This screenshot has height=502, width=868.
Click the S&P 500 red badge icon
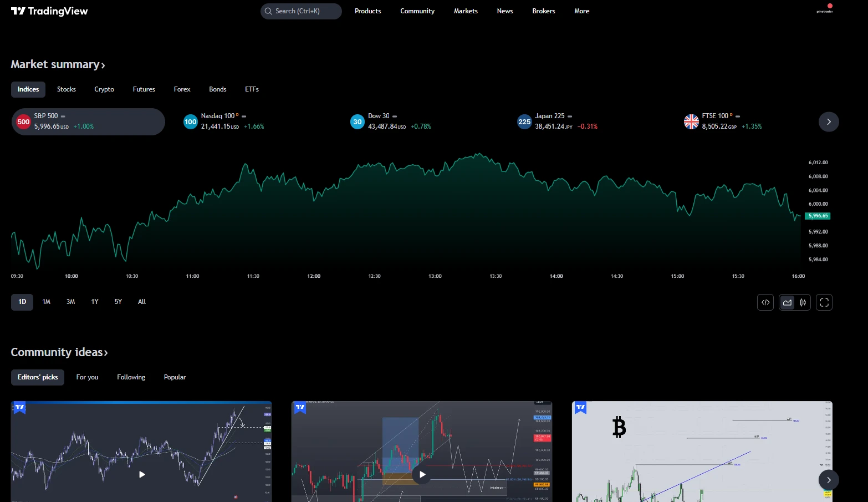click(x=23, y=122)
